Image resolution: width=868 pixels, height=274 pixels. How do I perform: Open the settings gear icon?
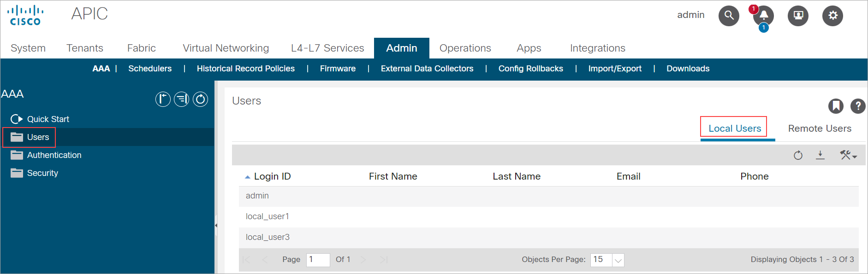pyautogui.click(x=832, y=16)
